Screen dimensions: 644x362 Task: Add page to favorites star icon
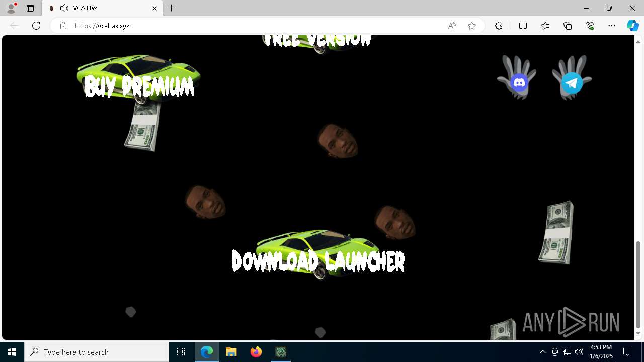[472, 26]
